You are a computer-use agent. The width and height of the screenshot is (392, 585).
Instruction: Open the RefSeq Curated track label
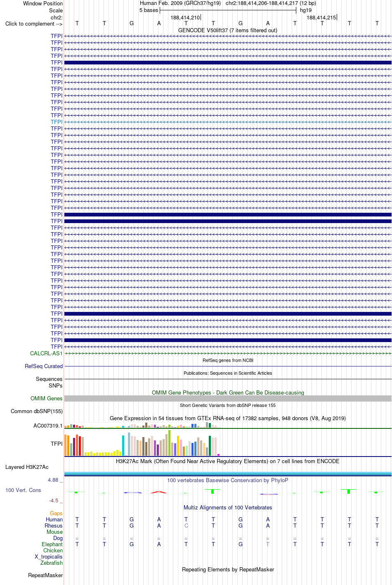click(44, 366)
